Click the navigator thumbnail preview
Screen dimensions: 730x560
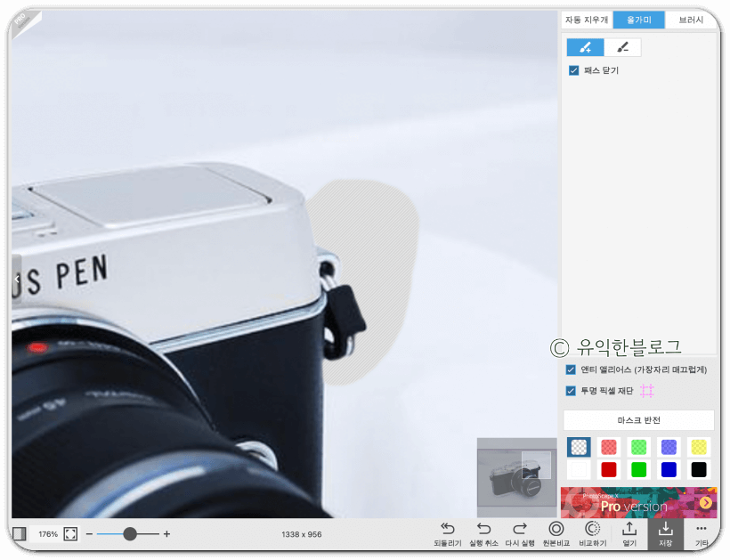[x=516, y=478]
